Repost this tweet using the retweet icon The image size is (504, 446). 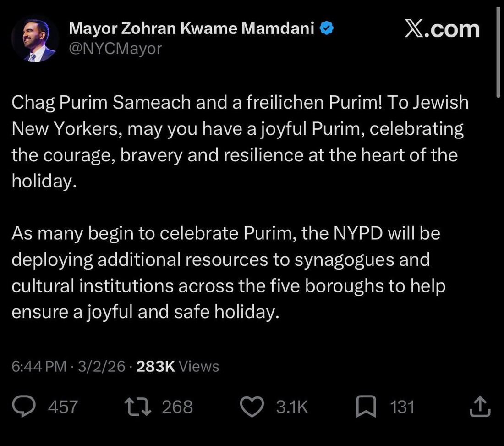(138, 407)
